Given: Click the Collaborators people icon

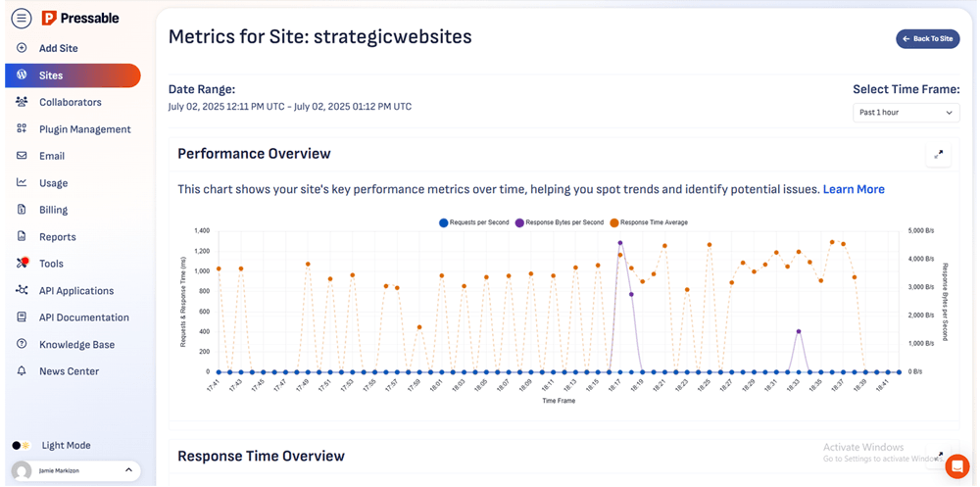Looking at the screenshot, I should point(22,102).
